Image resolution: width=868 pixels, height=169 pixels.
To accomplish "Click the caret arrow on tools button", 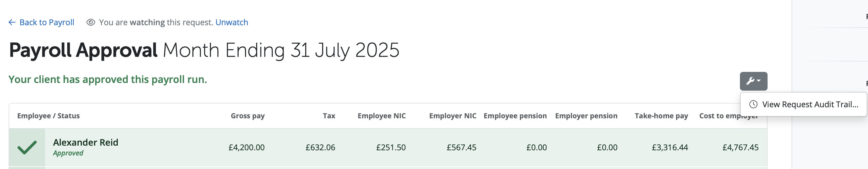I will [x=758, y=81].
